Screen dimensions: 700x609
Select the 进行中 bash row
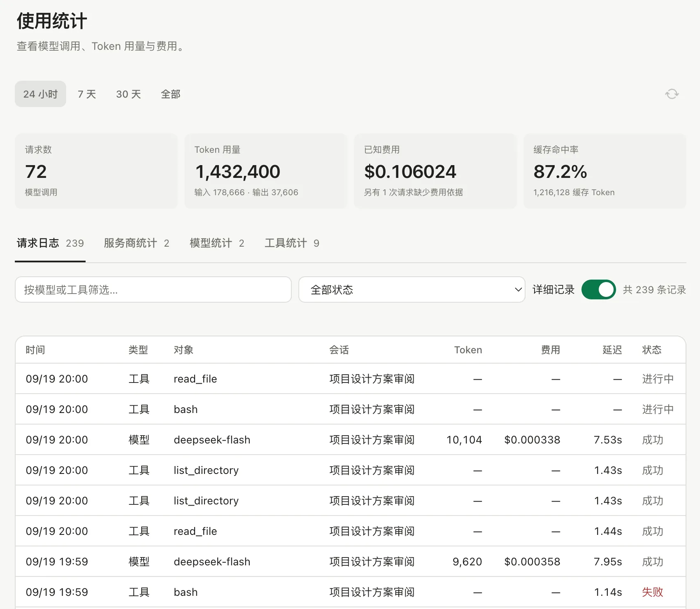tap(351, 409)
